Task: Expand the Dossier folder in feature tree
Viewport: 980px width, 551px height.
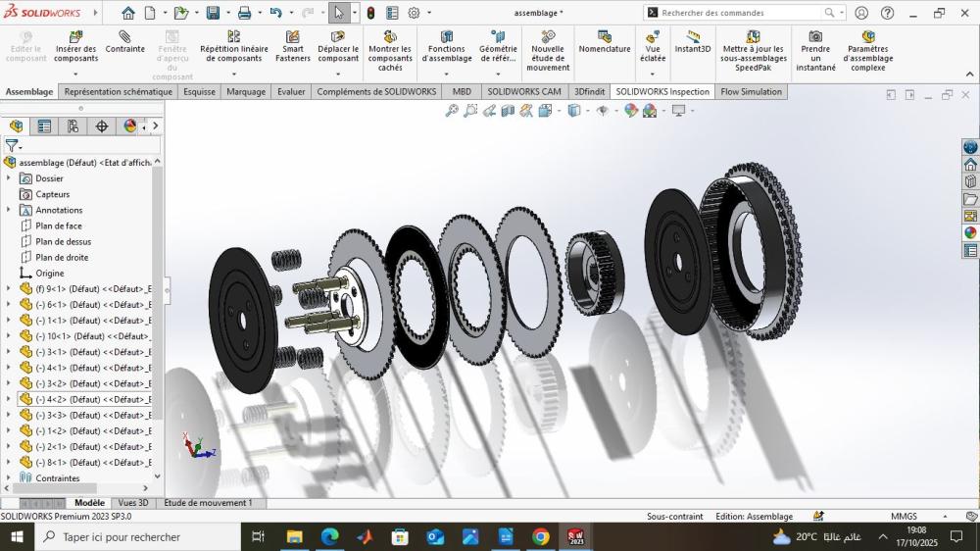Action: pyautogui.click(x=9, y=178)
